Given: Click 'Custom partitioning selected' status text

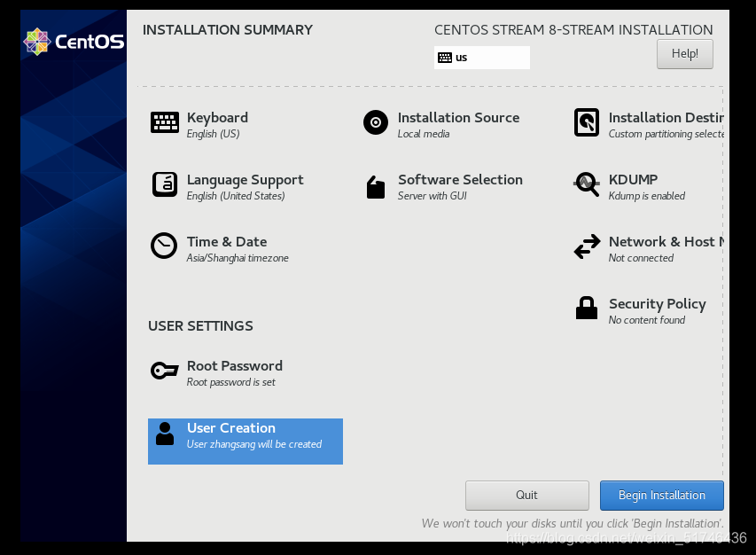Looking at the screenshot, I should 666,134.
